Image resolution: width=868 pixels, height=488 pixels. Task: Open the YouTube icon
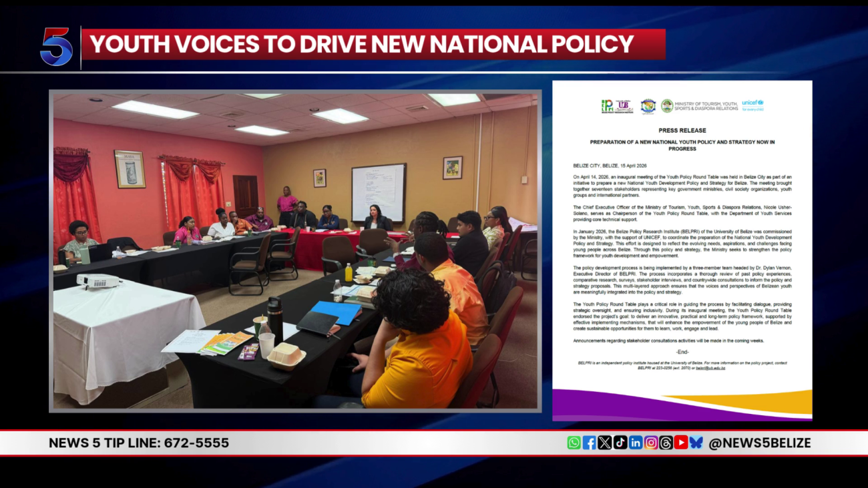point(682,443)
